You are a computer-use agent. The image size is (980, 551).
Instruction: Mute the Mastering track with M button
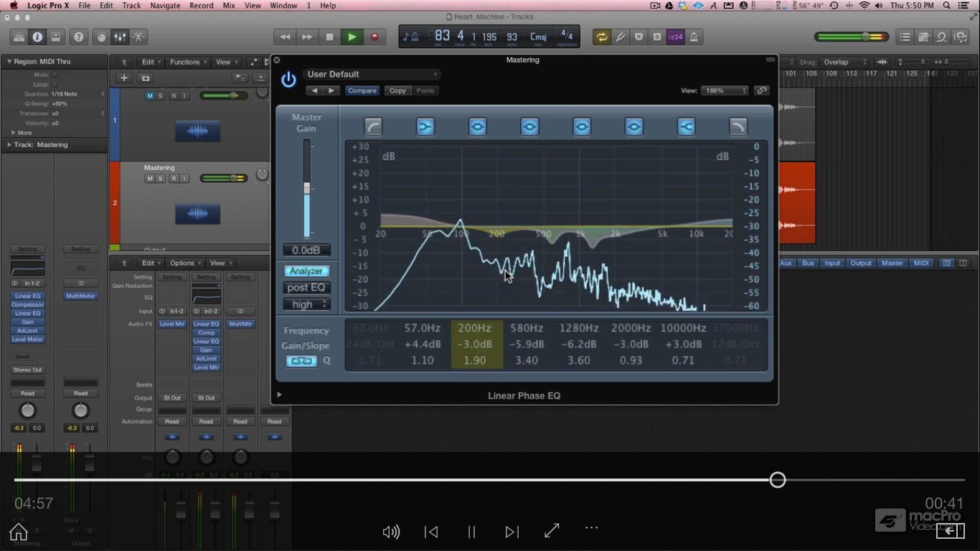[150, 178]
